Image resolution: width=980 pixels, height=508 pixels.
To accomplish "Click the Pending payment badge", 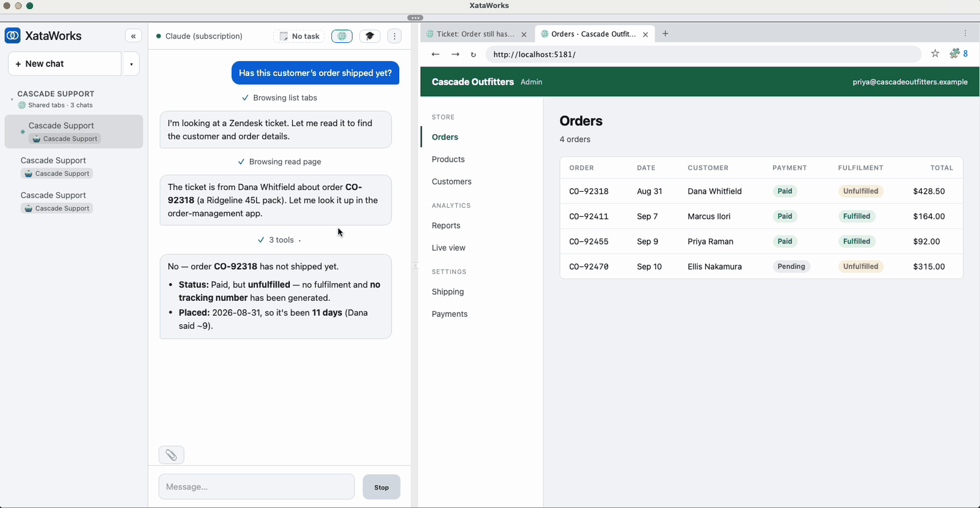I will click(x=791, y=267).
